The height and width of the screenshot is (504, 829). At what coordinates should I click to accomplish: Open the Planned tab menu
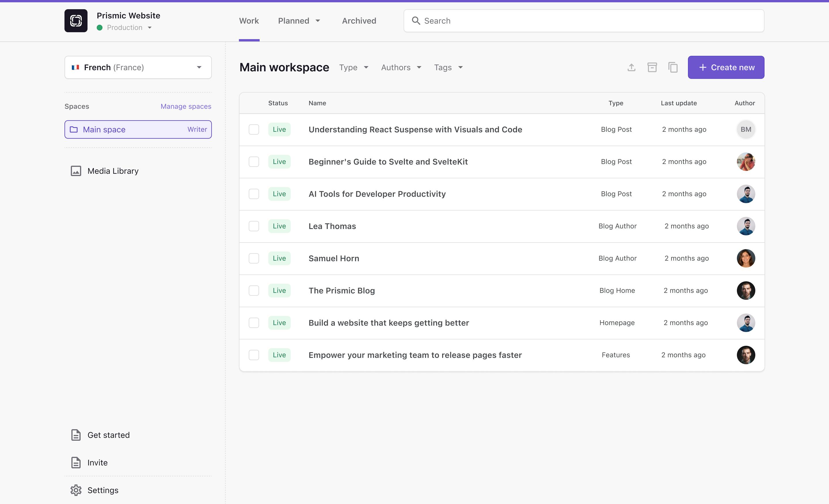(299, 21)
